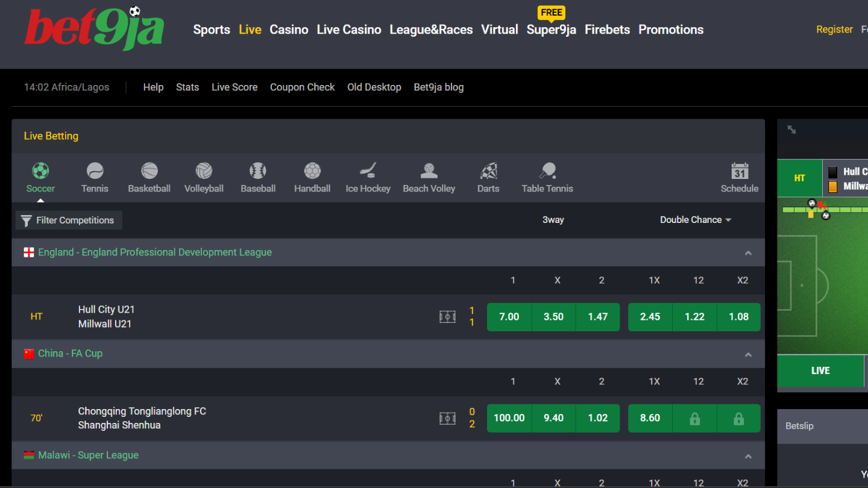This screenshot has height=488, width=868.
Task: Click the Live Betting heading
Action: (51, 136)
